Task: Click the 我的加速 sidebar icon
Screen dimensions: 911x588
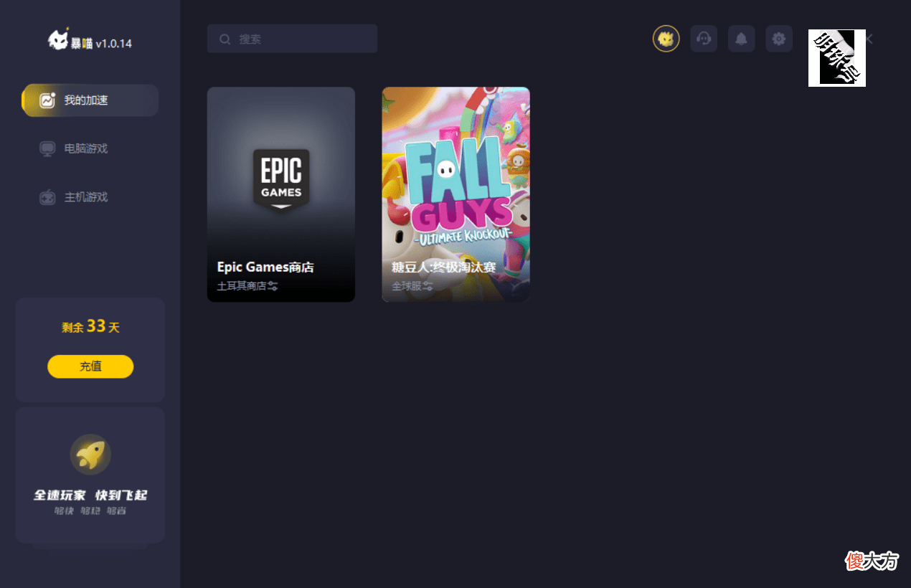Action: click(x=47, y=100)
